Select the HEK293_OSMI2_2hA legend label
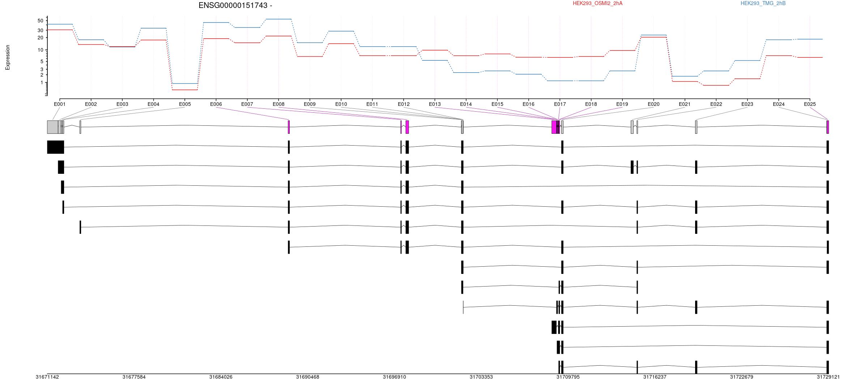The image size is (868, 383). click(x=597, y=3)
